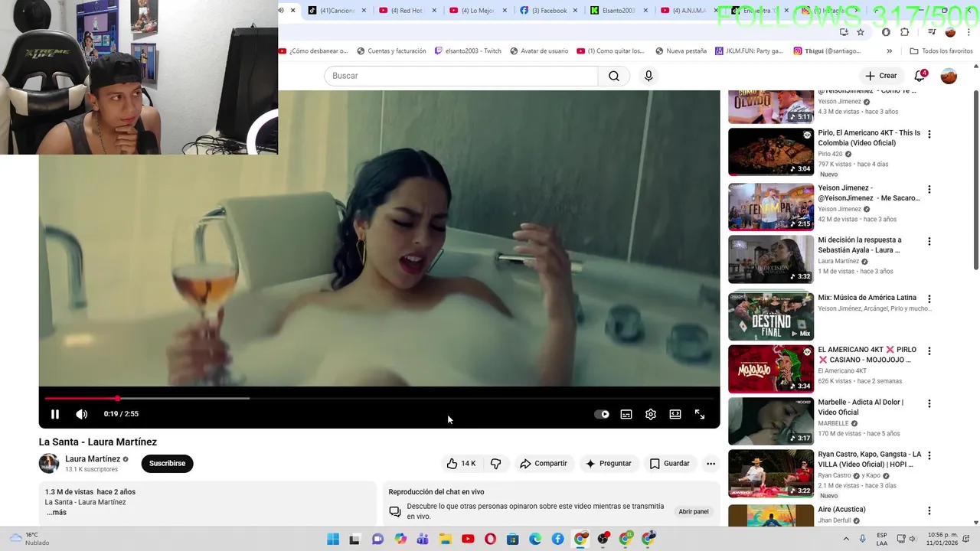The height and width of the screenshot is (551, 980).
Task: Open the browser extensions puzzle icon
Action: pyautogui.click(x=904, y=32)
